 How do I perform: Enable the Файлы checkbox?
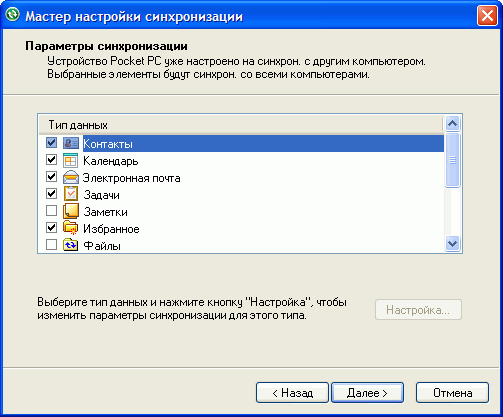click(x=51, y=245)
